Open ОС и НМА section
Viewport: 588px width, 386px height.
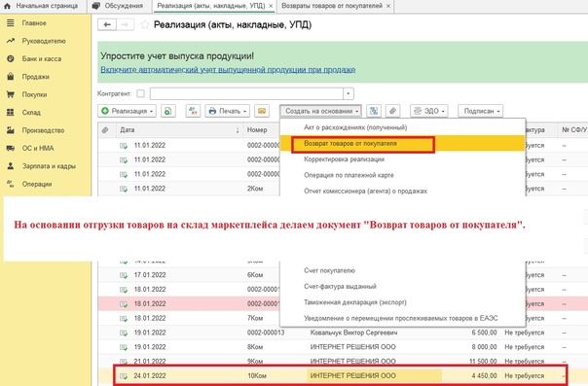[x=38, y=148]
